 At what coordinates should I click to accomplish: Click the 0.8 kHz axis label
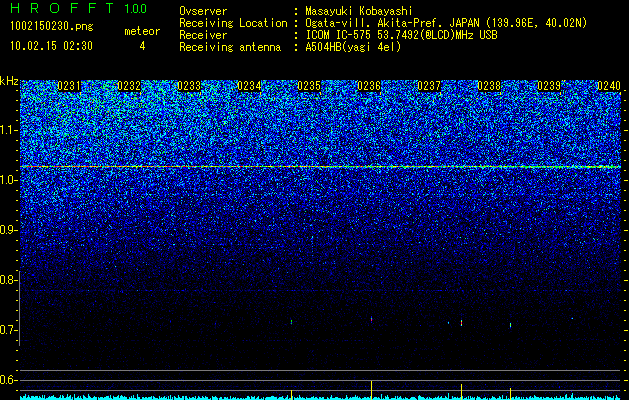click(7, 280)
